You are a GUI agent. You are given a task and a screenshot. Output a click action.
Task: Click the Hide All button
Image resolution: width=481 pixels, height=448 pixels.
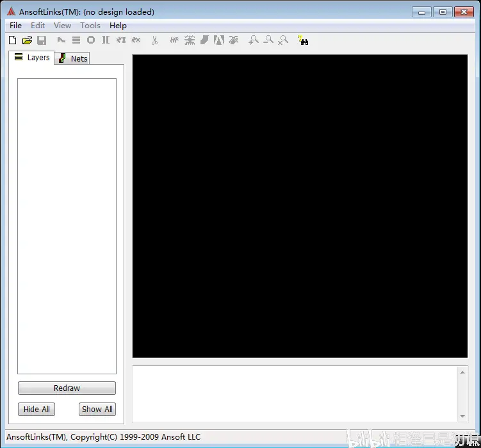point(37,410)
